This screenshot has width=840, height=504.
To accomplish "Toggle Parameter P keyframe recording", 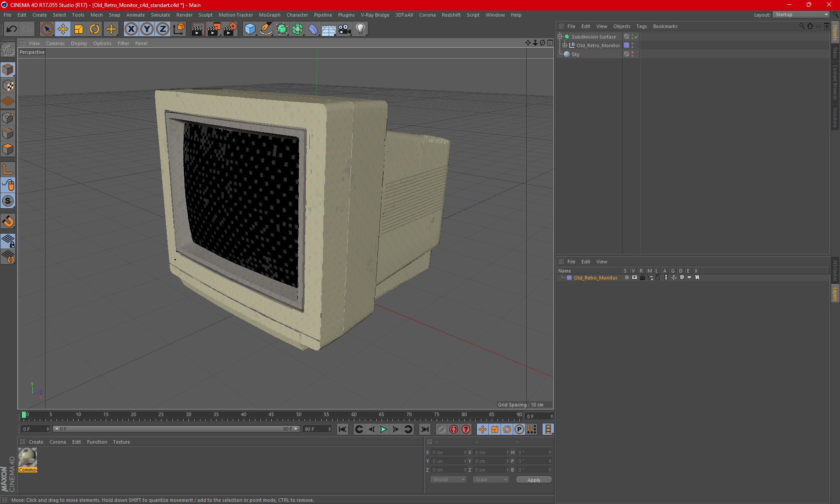I will (519, 429).
